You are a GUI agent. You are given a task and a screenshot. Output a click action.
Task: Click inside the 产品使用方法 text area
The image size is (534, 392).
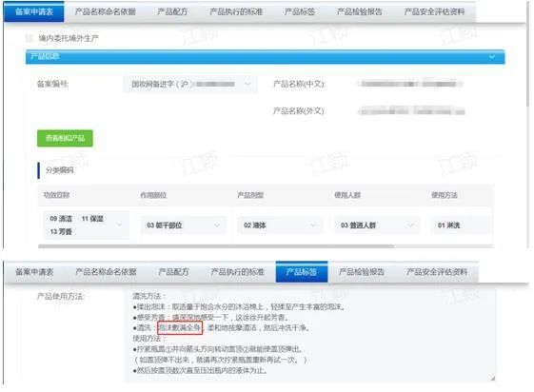click(310, 336)
